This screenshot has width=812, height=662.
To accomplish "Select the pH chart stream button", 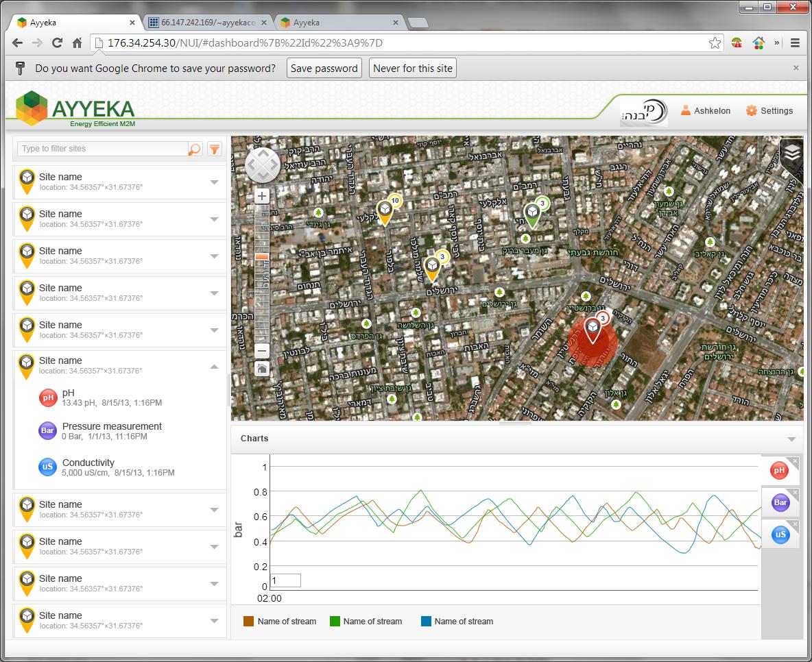I will coord(779,471).
